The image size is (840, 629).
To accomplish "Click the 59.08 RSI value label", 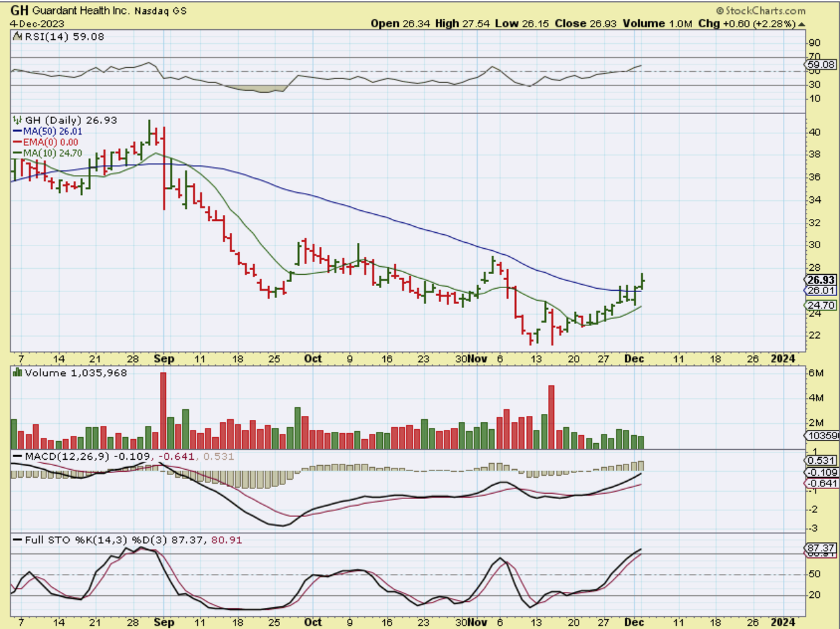I will pyautogui.click(x=821, y=64).
